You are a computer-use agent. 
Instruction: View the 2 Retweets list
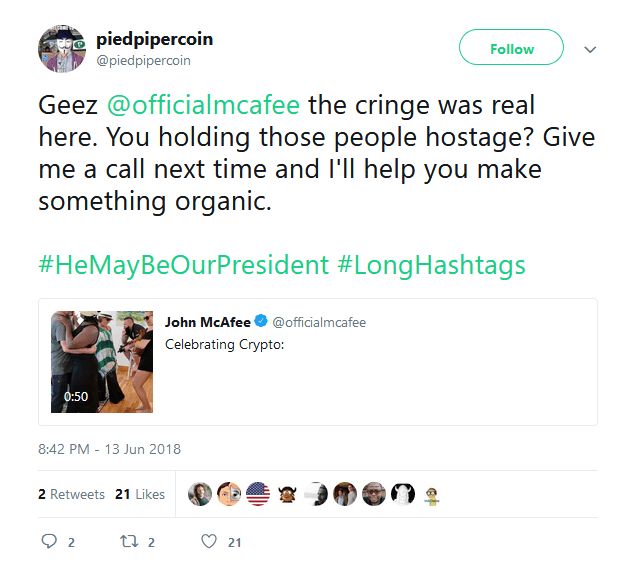click(x=71, y=494)
